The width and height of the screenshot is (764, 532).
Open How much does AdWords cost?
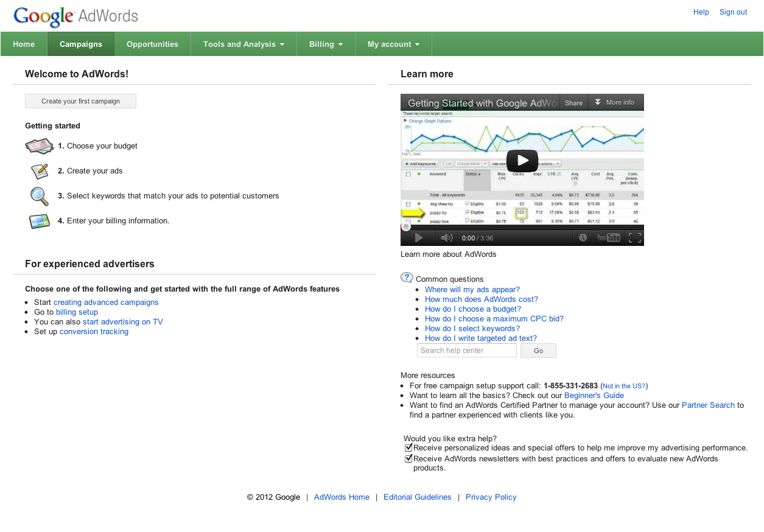click(x=482, y=299)
